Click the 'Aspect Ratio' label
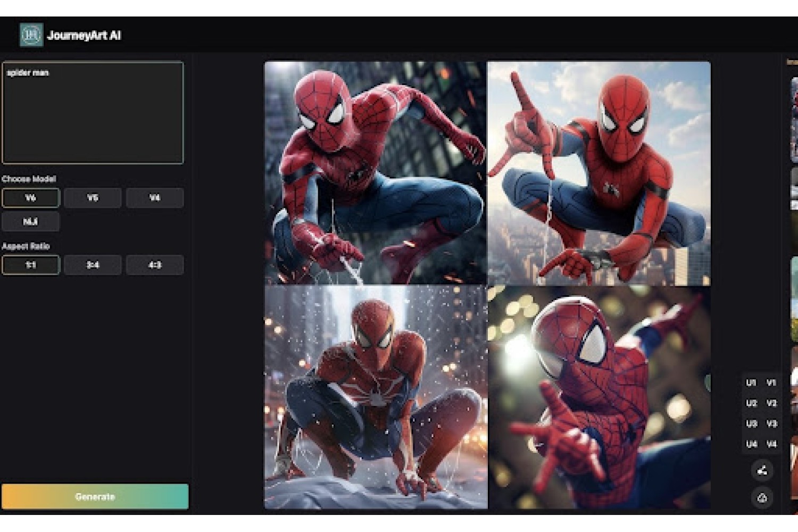This screenshot has height=532, width=798. pos(26,246)
